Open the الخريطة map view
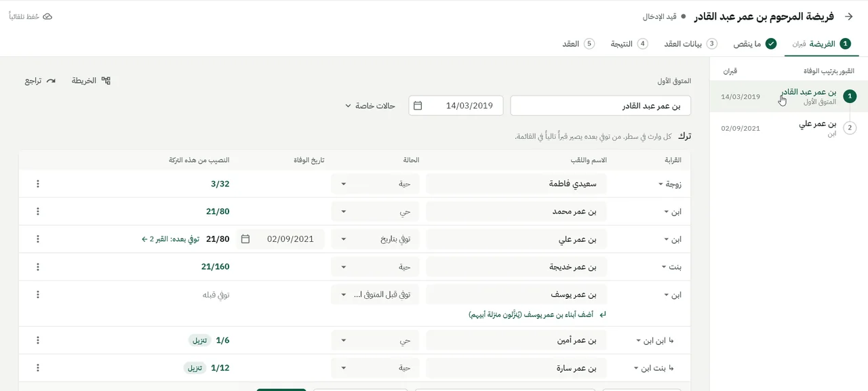Image resolution: width=868 pixels, height=391 pixels. click(x=91, y=81)
